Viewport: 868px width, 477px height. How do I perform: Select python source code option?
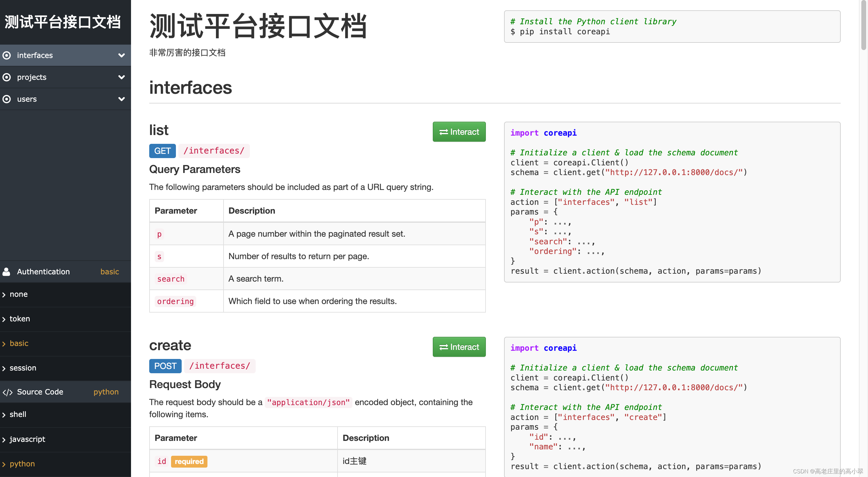click(x=22, y=464)
